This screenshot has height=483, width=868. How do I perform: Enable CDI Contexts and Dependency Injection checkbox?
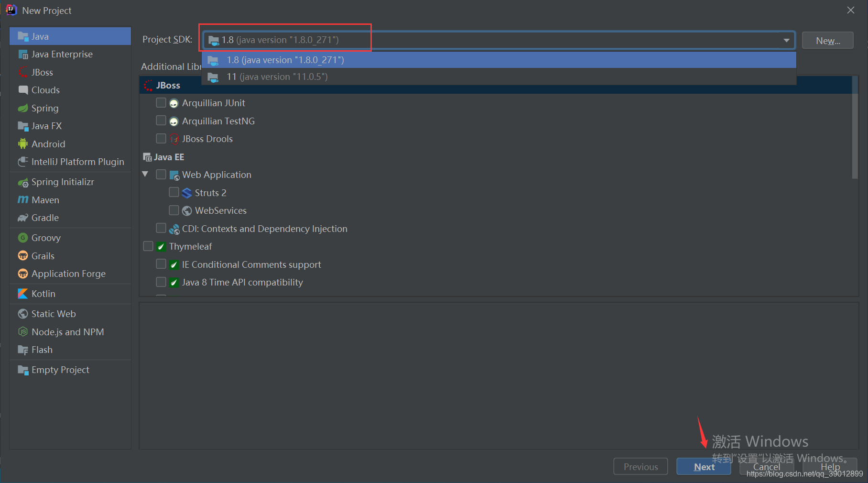click(x=161, y=228)
